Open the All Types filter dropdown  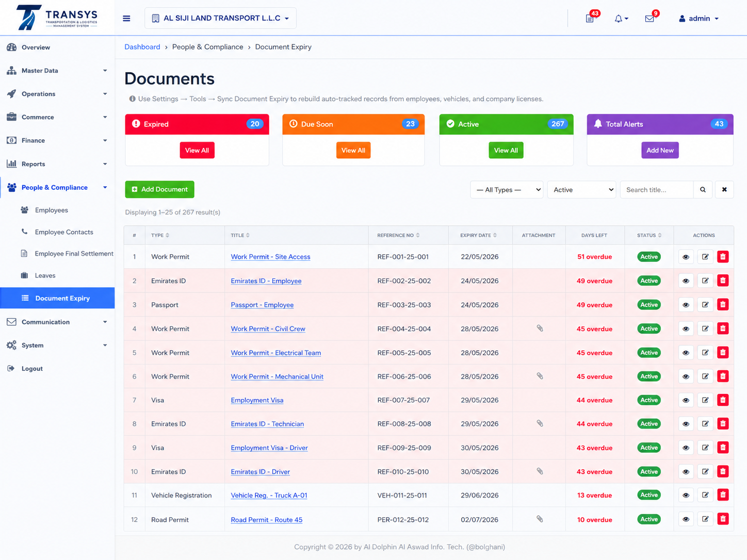pyautogui.click(x=507, y=190)
